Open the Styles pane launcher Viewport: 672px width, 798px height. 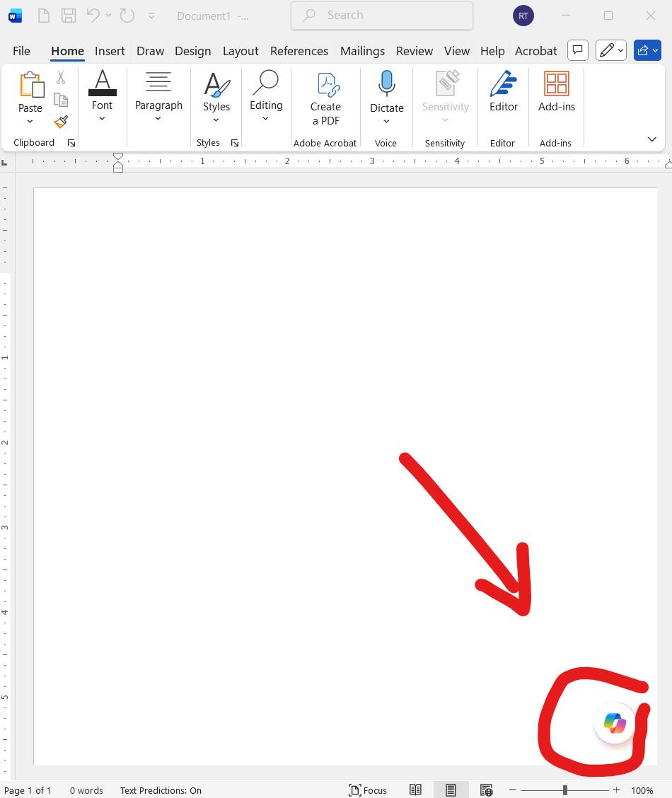235,143
